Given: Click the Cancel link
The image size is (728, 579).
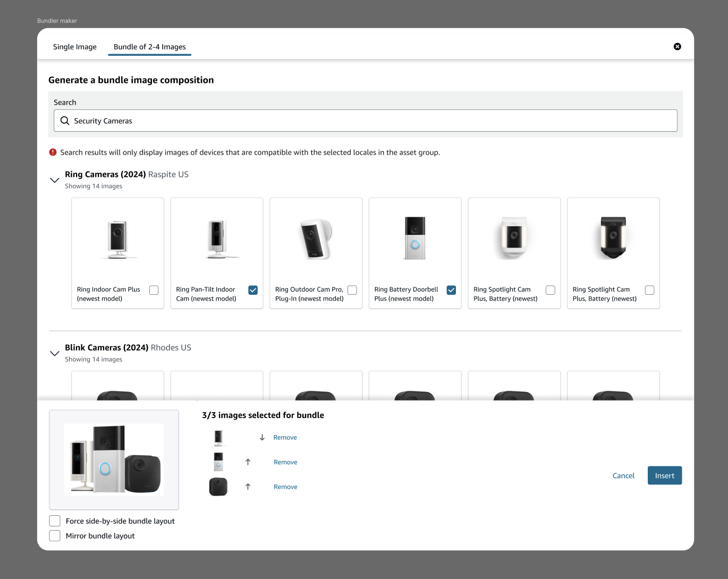Looking at the screenshot, I should pos(623,475).
